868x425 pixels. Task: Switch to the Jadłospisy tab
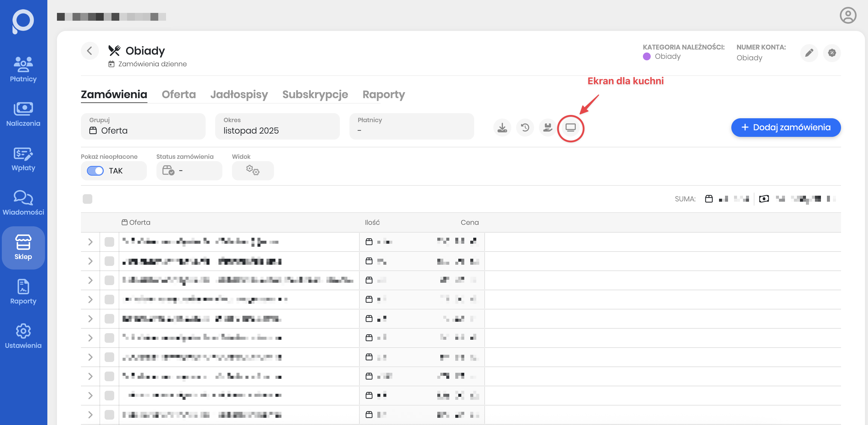[239, 95]
